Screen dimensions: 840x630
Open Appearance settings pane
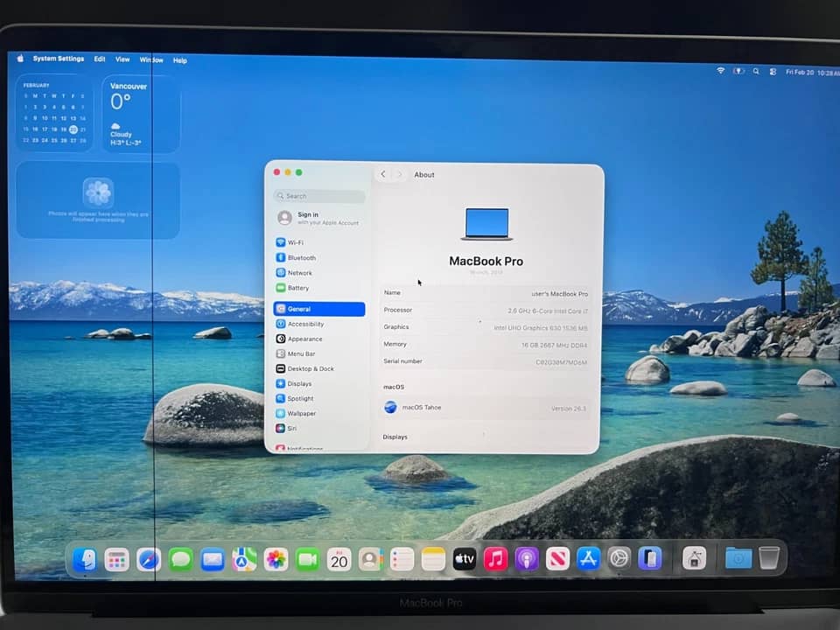pyautogui.click(x=319, y=339)
